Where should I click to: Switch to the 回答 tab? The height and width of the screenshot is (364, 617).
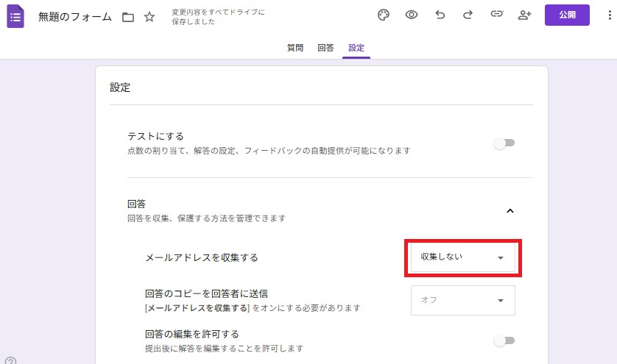[x=325, y=48]
